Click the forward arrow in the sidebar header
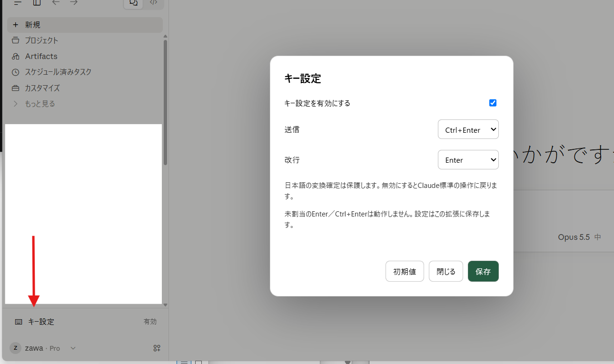 pyautogui.click(x=74, y=2)
